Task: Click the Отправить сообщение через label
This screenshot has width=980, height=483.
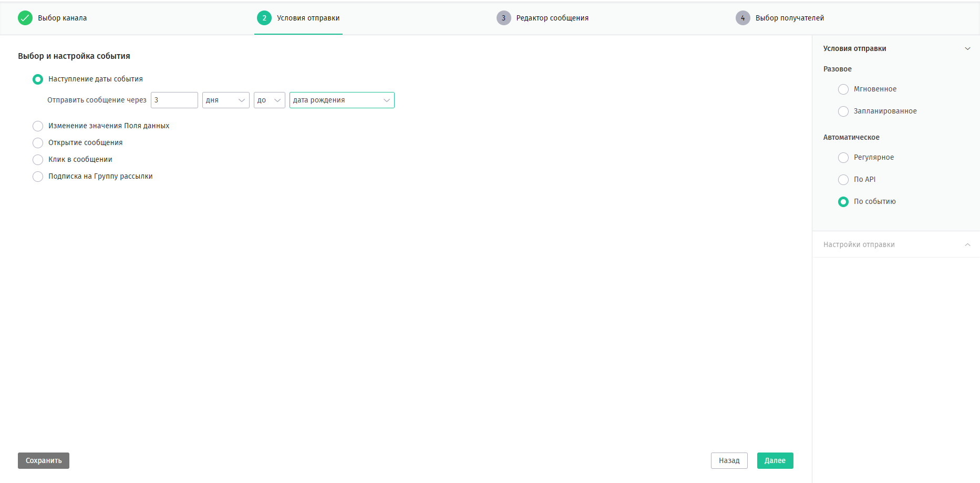Action: 97,100
